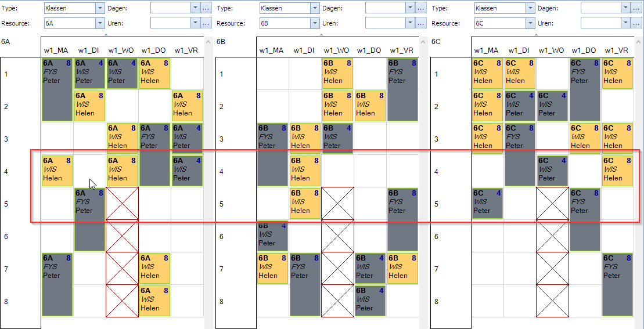
Task: Select 6A WIS Helen lesson on w1_MA hour 4
Action: tap(57, 171)
